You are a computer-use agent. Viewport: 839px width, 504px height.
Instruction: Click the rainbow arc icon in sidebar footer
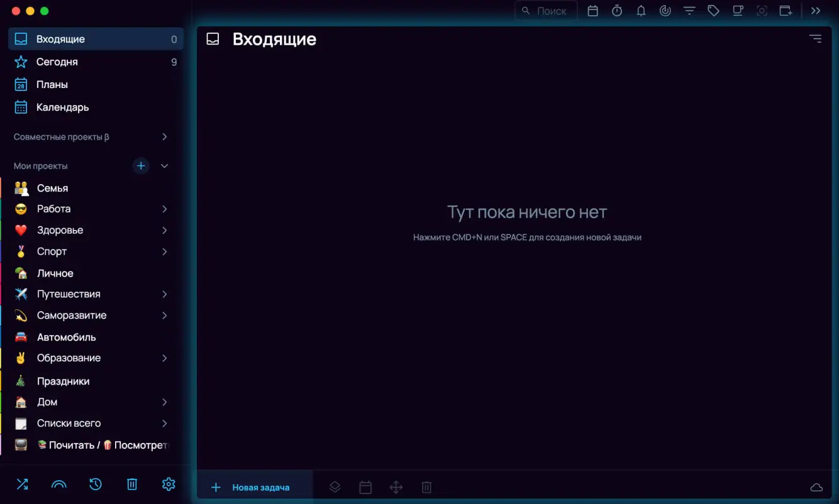pyautogui.click(x=58, y=484)
